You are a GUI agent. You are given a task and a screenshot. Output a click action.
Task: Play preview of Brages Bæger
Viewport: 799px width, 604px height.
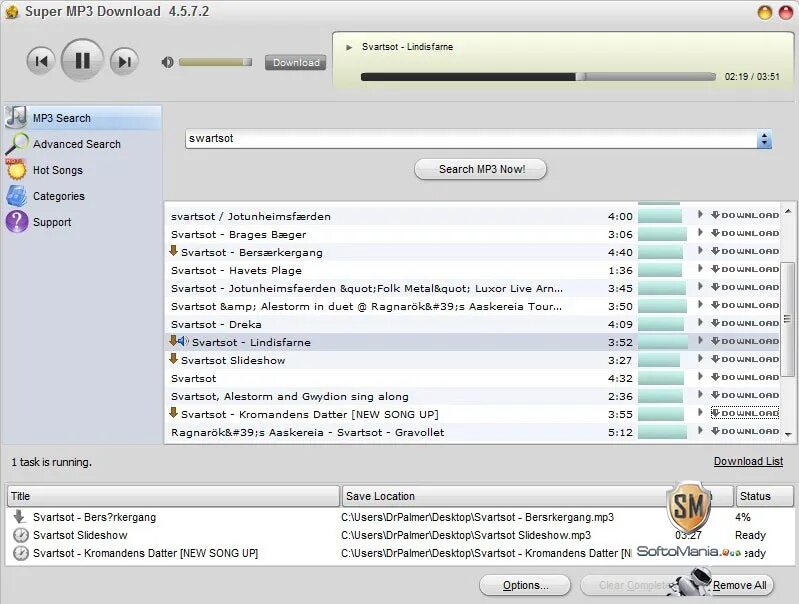pyautogui.click(x=701, y=232)
